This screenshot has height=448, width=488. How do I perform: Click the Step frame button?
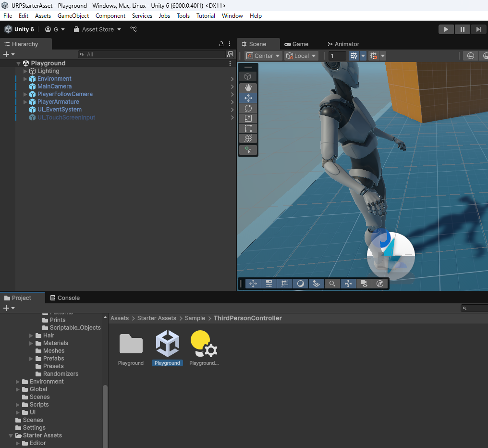479,29
